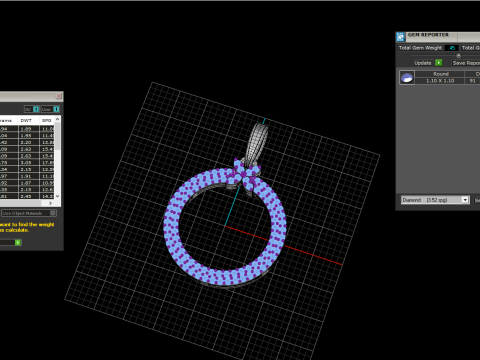Click the small icon beside Use Object Materials
This screenshot has height=360, width=480.
tap(53, 213)
